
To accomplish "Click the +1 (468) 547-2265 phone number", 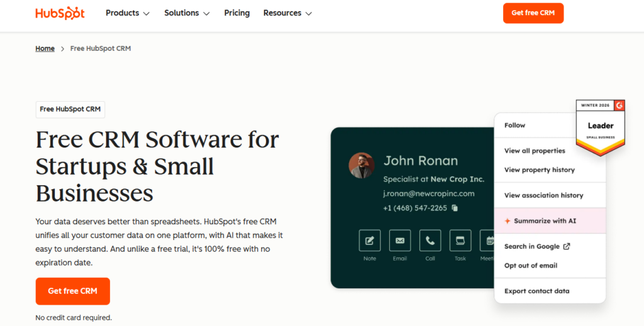I will (x=415, y=209).
